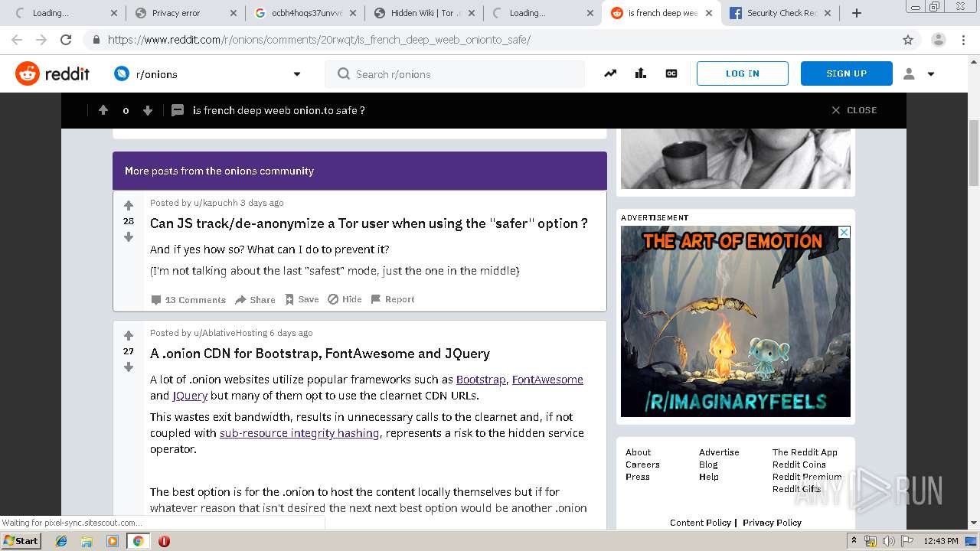Open u/kapuchh user profile
The height and width of the screenshot is (551, 980).
tap(215, 203)
